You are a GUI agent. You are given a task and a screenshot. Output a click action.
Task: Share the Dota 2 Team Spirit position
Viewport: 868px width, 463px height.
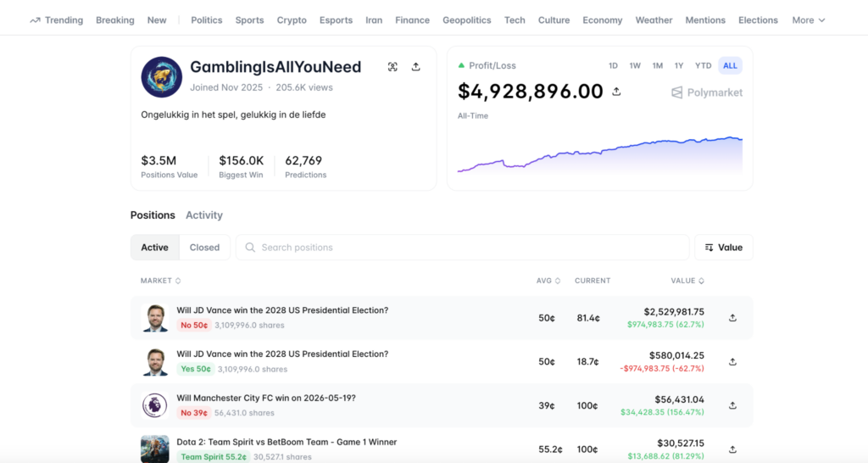(x=732, y=449)
